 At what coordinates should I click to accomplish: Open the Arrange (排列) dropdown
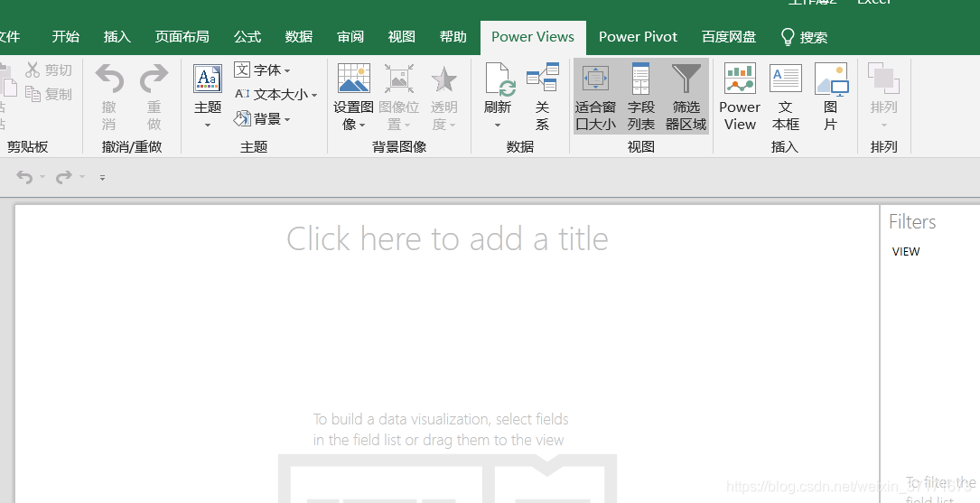pos(883,97)
